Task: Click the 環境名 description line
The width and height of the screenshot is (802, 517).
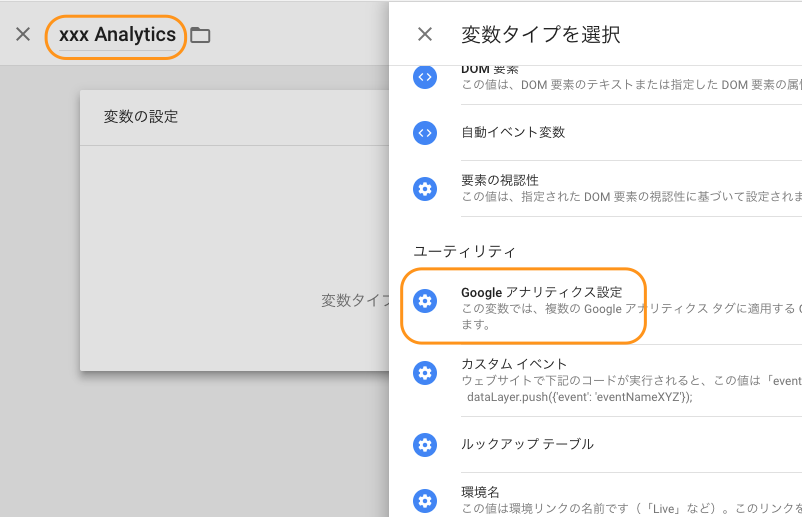Action: click(x=632, y=508)
